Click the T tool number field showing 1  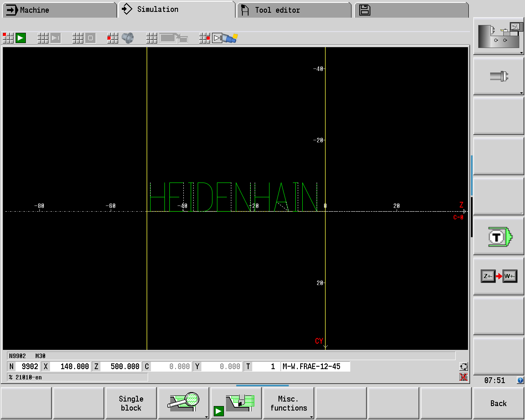[x=265, y=366]
